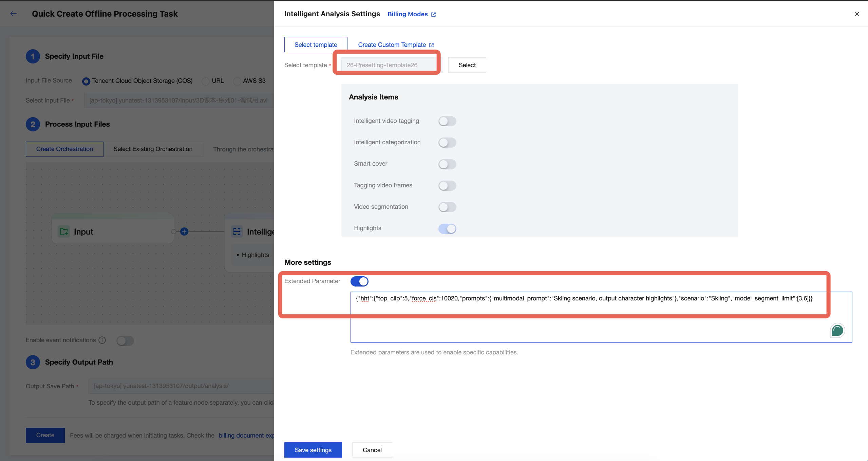Open the green chat assistant icon
Image resolution: width=868 pixels, height=461 pixels.
tap(837, 330)
